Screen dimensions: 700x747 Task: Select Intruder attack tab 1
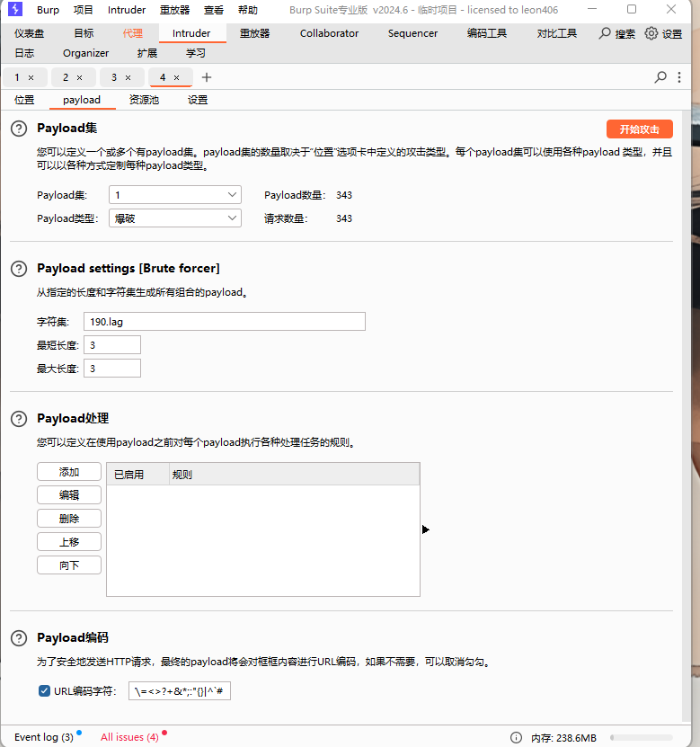pyautogui.click(x=17, y=77)
